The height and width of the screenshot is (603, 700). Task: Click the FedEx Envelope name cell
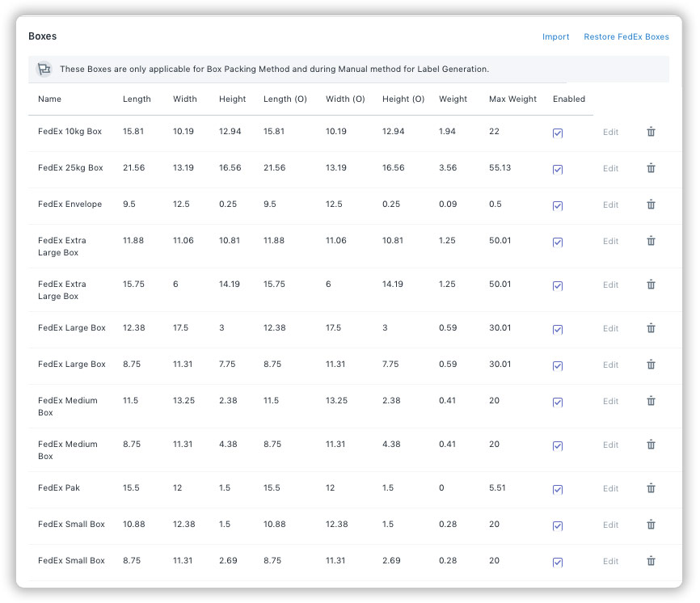[x=70, y=205]
